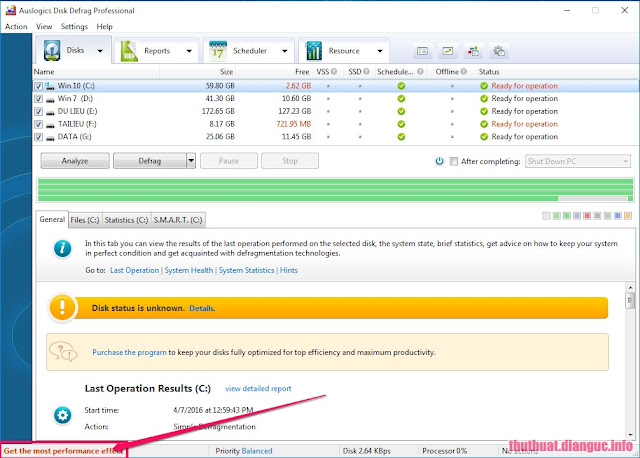Screen dimensions: 640x458
Task: Click toolbar icon with gear and window
Action: pos(499,51)
